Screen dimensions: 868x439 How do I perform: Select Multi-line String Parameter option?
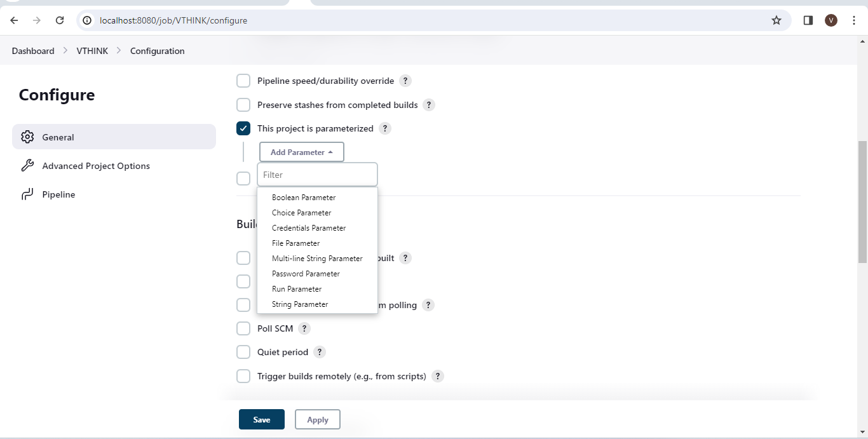click(317, 259)
